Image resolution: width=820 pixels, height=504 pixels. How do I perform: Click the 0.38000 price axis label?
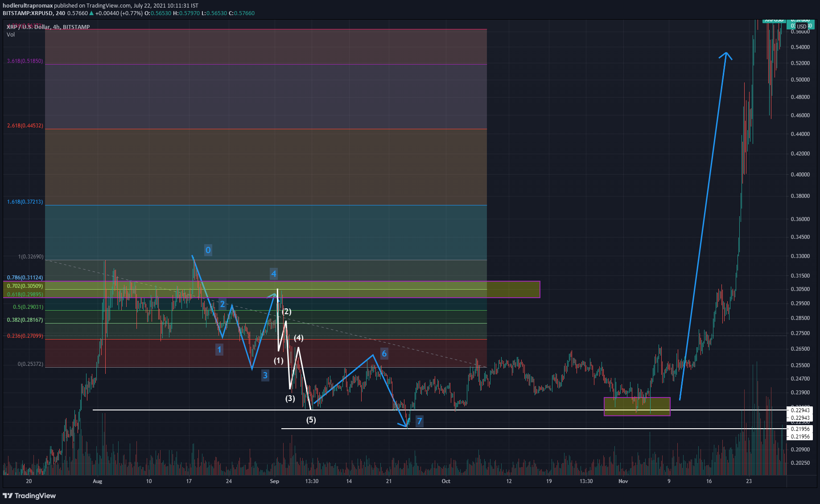click(x=800, y=196)
